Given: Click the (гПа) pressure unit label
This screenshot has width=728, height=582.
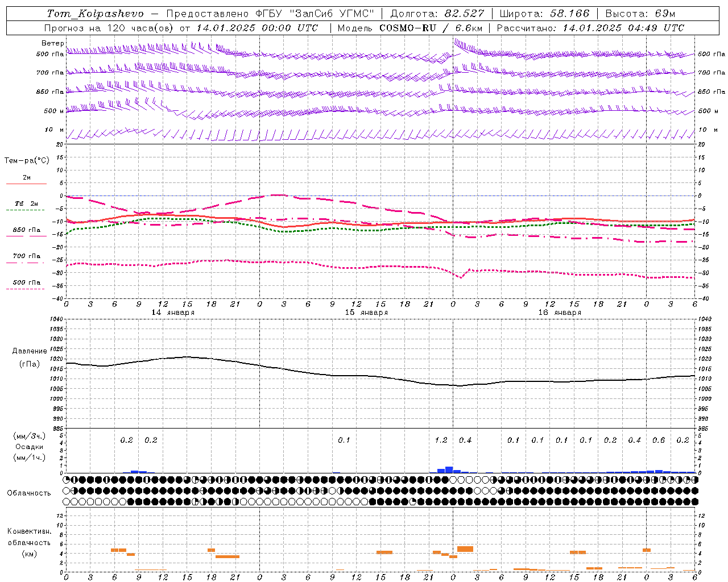Looking at the screenshot, I should 30,364.
